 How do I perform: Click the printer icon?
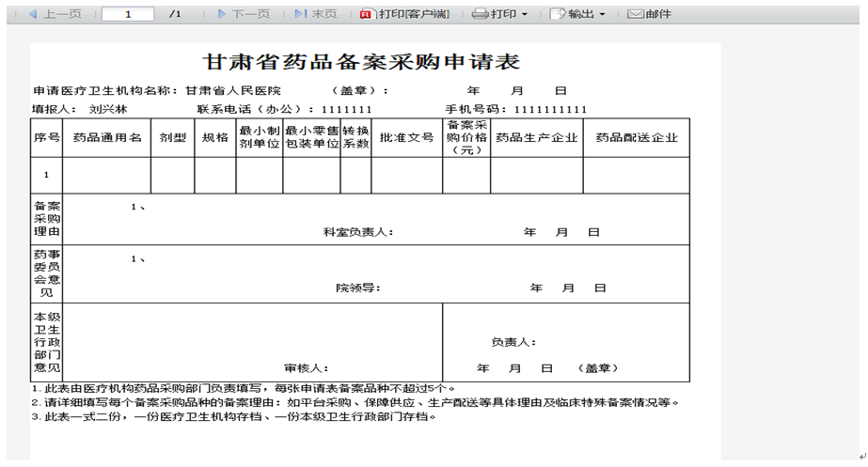coord(480,14)
